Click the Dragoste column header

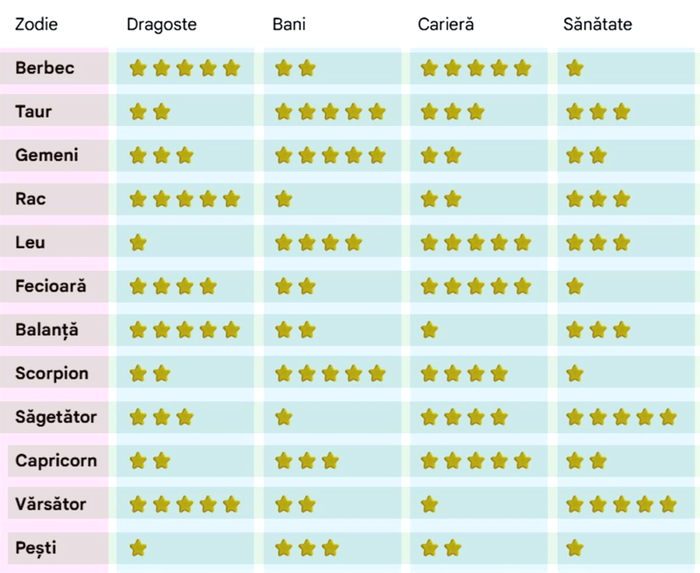click(162, 25)
